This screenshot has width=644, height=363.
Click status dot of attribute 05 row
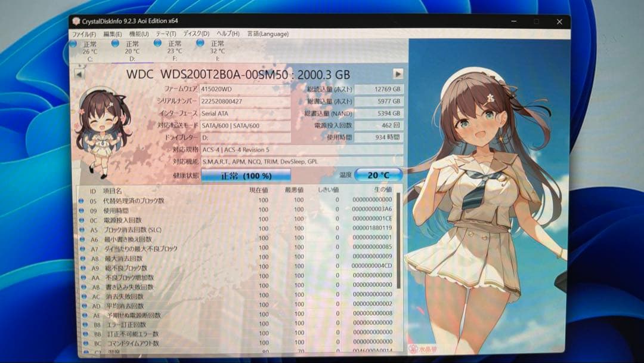[81, 201]
